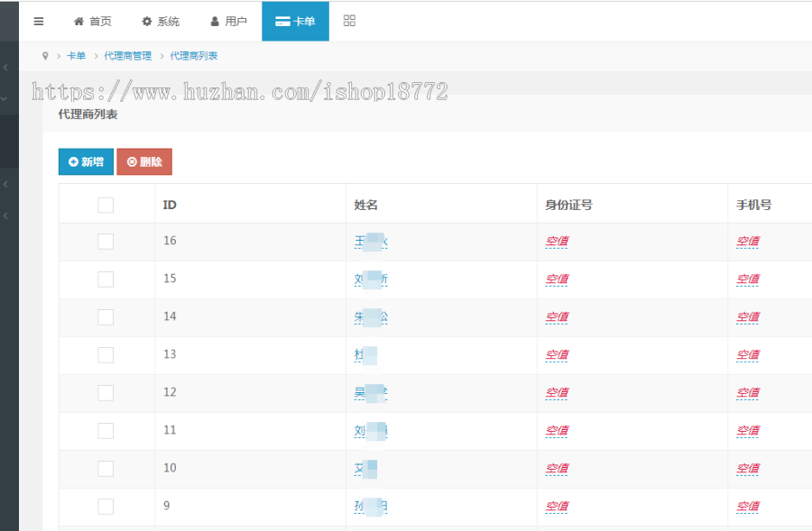Edit the name link in row 16
This screenshot has height=531, width=812.
pos(371,242)
